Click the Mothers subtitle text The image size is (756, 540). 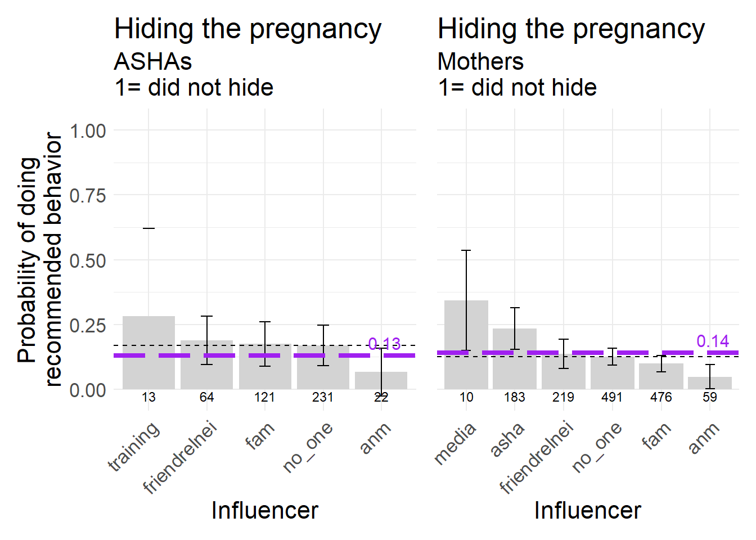click(x=480, y=61)
